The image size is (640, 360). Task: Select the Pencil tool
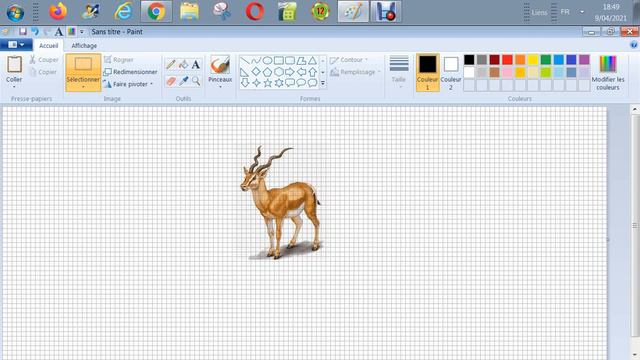coord(171,64)
